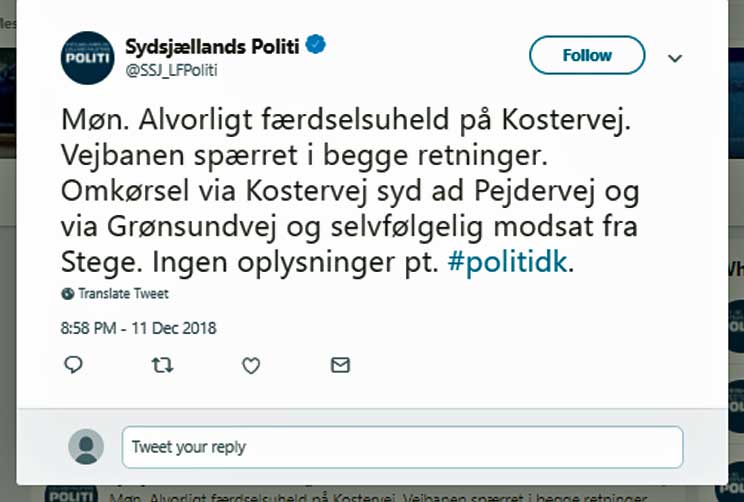Expand the chevron menu next to Follow

point(675,58)
